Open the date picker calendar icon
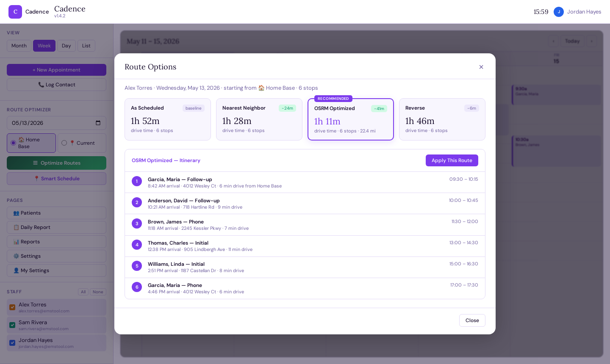This screenshot has width=610, height=364. tap(98, 123)
